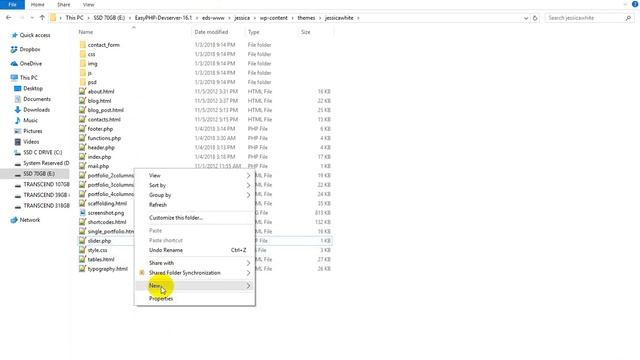Expand the New submenu arrow
Viewport: 640px width, 360px height.
click(248, 286)
